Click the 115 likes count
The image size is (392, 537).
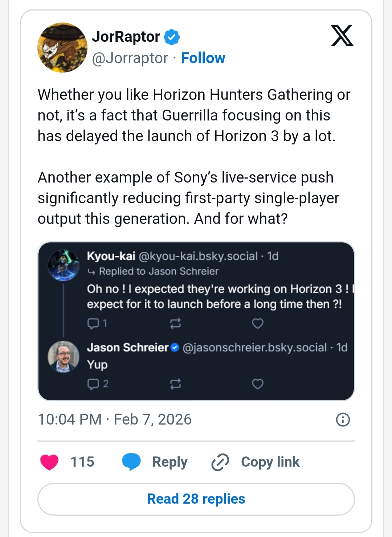pos(82,462)
